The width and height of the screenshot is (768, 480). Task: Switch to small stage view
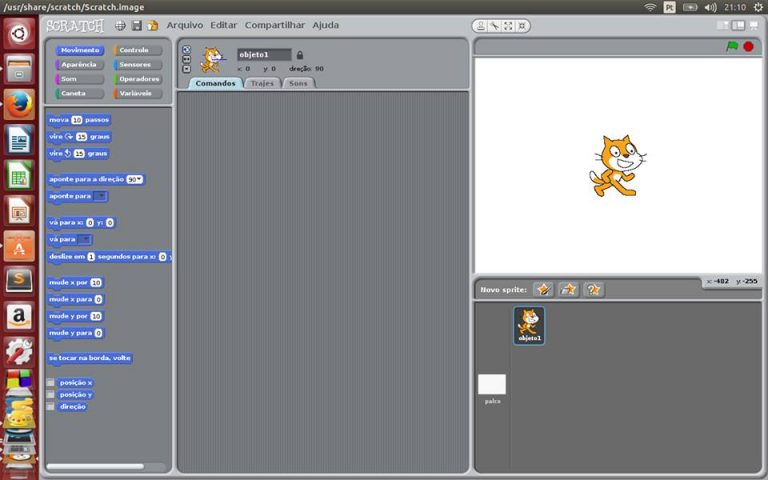722,25
